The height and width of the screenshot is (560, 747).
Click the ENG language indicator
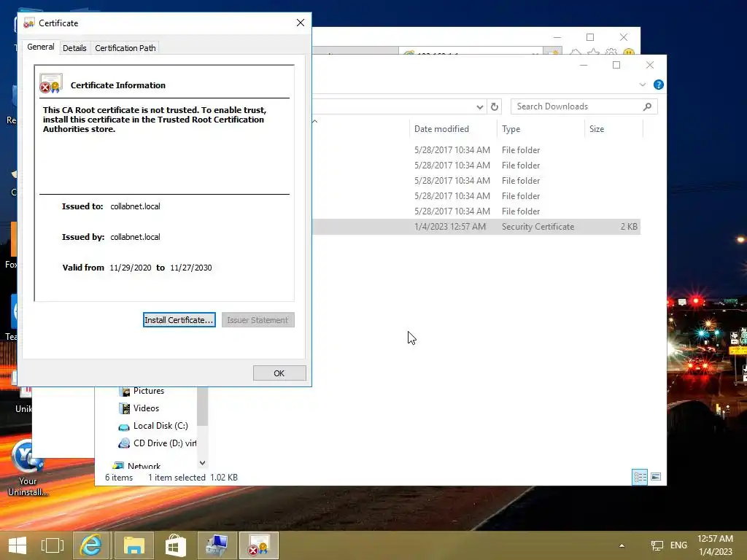tap(678, 545)
